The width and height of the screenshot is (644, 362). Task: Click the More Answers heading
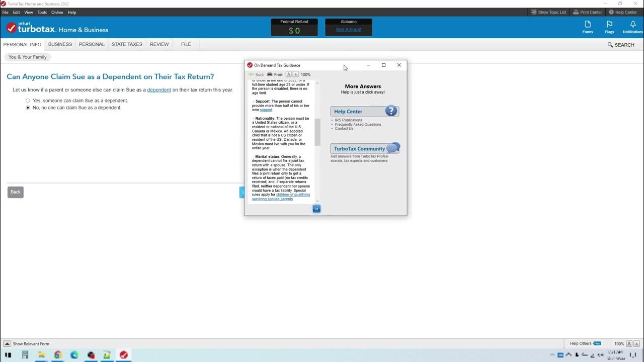(x=363, y=86)
